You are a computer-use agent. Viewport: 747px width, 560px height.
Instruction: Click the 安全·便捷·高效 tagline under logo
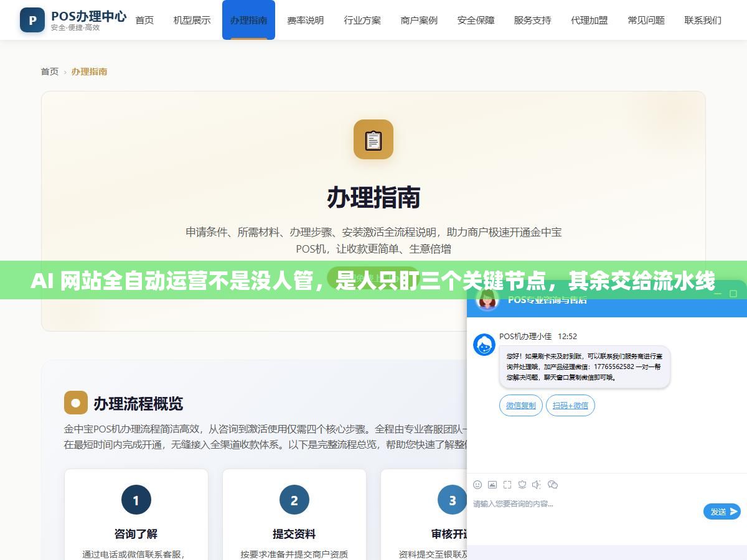(x=75, y=28)
